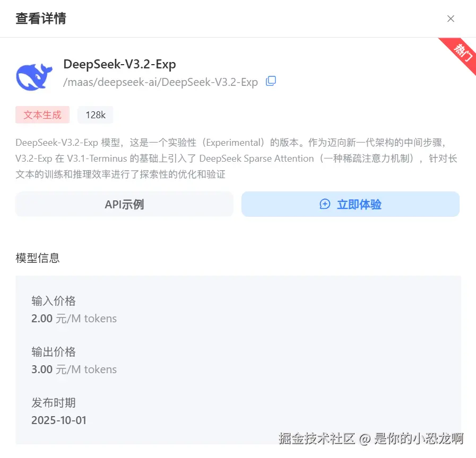Click the 输入价格 label
Screen dimensions: 476x458
click(x=54, y=301)
